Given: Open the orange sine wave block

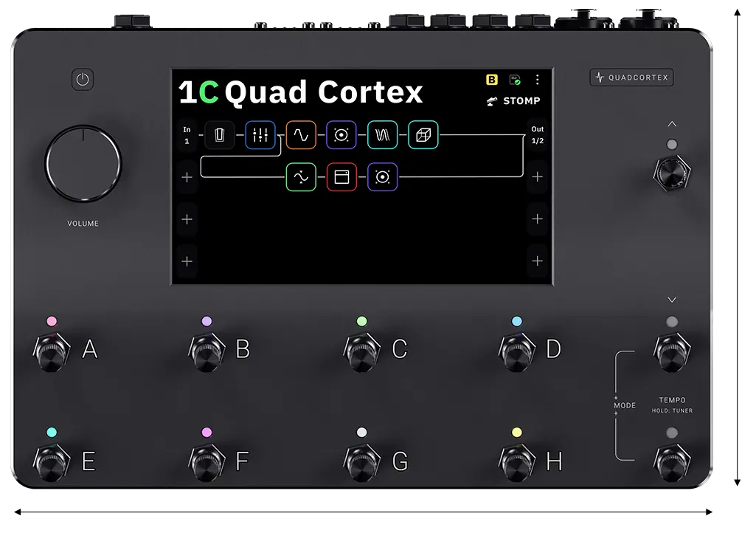Looking at the screenshot, I should (x=301, y=134).
